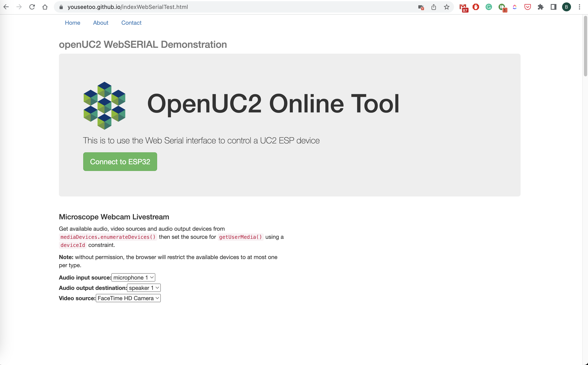
Task: Click the Gmail extension icon
Action: tap(463, 7)
